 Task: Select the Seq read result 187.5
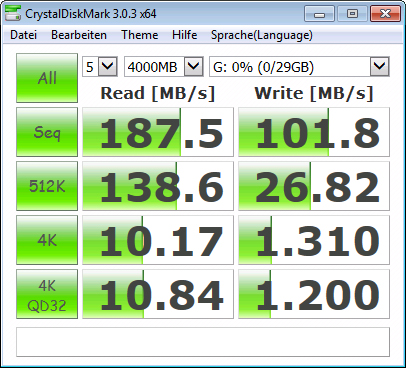point(158,132)
